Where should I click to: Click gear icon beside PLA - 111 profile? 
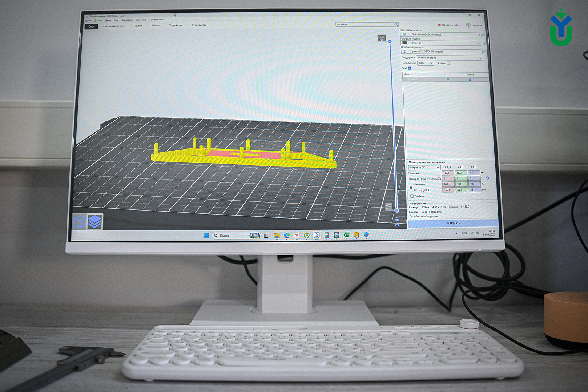[x=484, y=43]
